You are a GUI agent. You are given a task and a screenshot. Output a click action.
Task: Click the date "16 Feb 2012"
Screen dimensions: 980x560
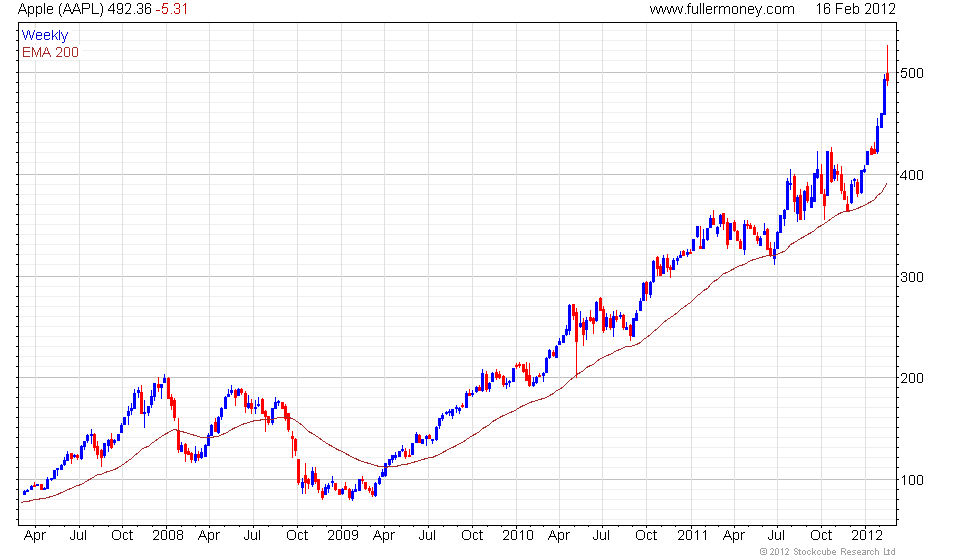(x=856, y=9)
